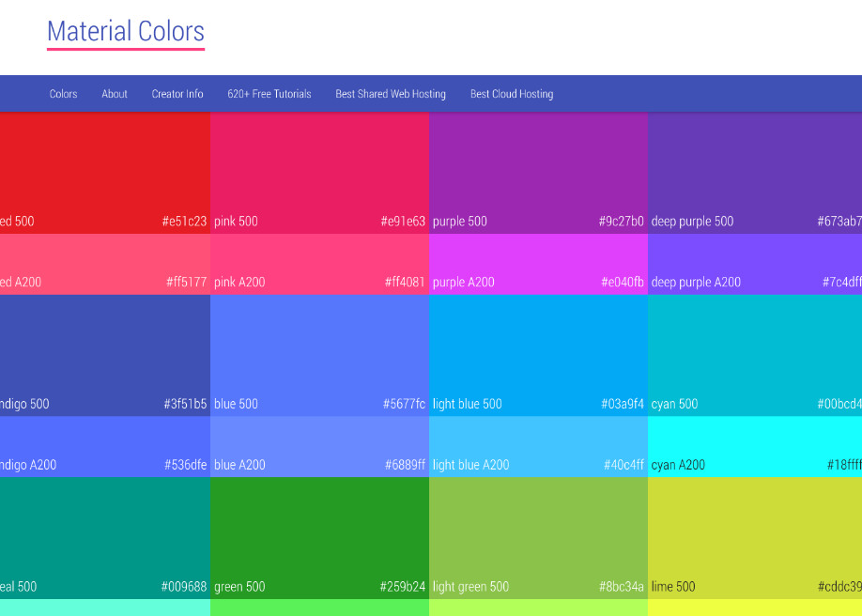The image size is (862, 616).
Task: Open the Material Colors title link
Action: [126, 32]
